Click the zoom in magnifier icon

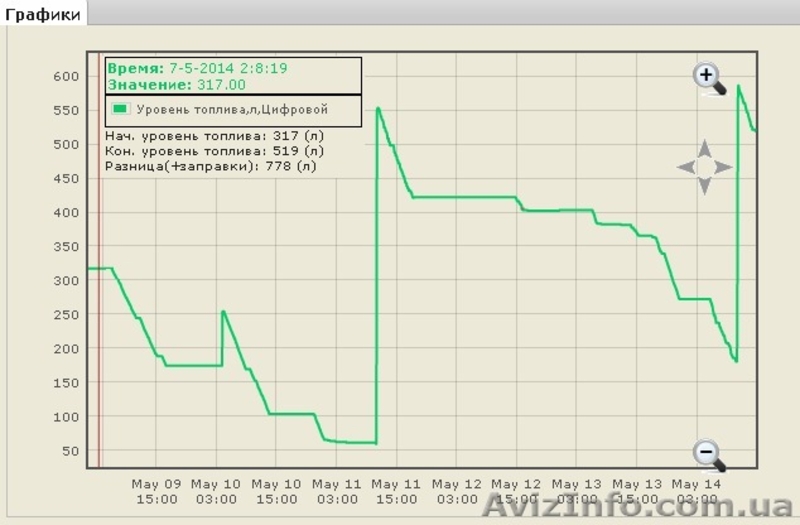[x=708, y=77]
